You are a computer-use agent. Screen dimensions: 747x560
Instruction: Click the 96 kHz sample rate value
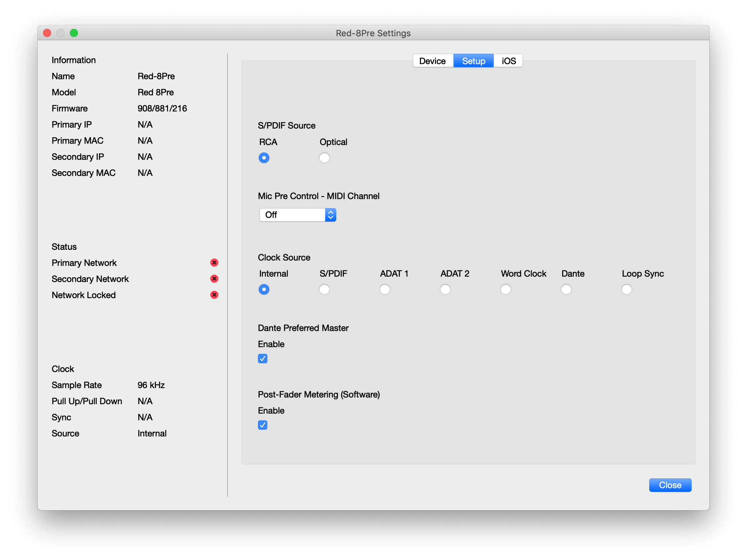pyautogui.click(x=151, y=385)
